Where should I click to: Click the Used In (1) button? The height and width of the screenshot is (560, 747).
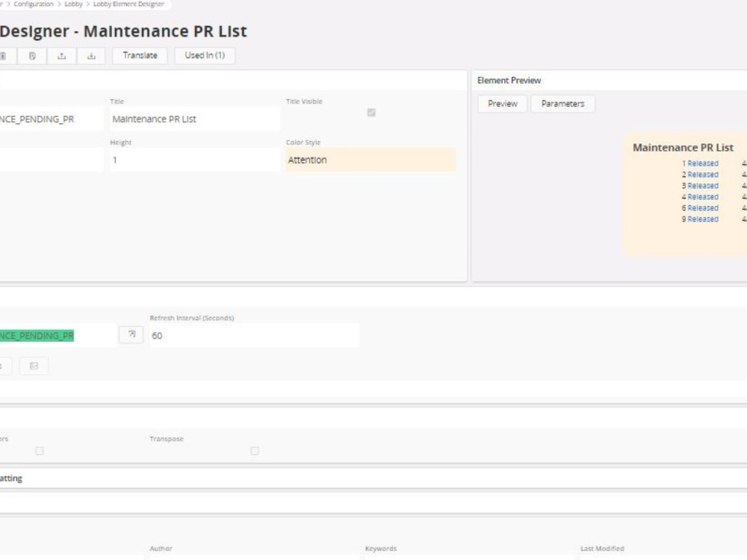pos(205,55)
